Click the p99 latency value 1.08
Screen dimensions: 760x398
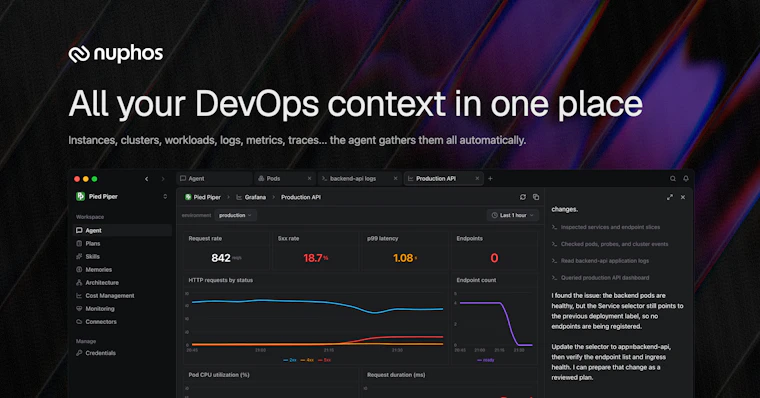pos(403,258)
